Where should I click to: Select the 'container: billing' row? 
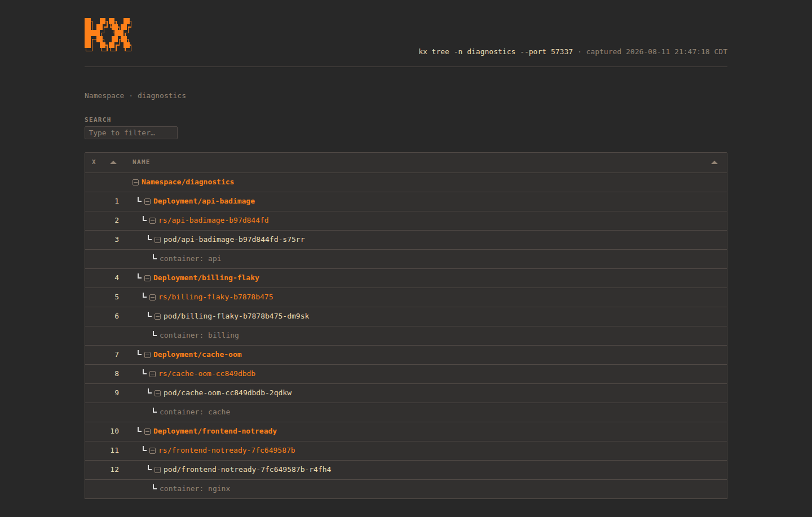[x=405, y=335]
